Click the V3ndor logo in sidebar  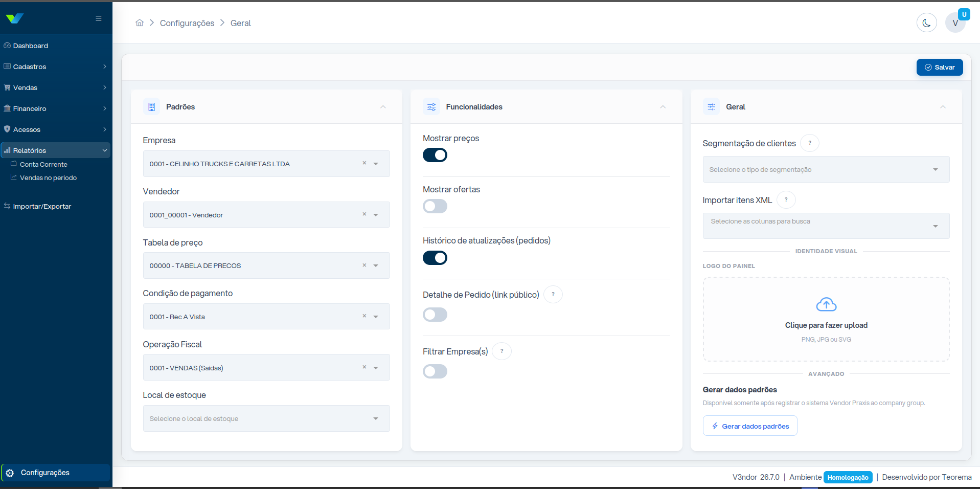click(x=15, y=18)
